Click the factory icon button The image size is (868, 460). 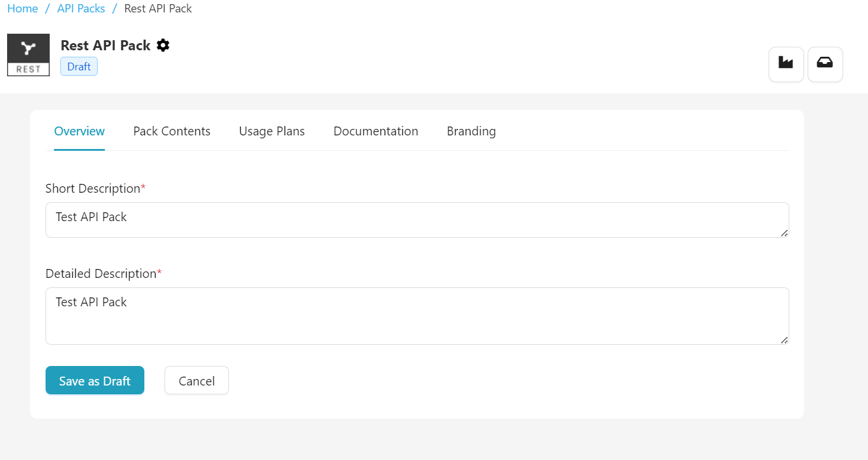point(786,64)
